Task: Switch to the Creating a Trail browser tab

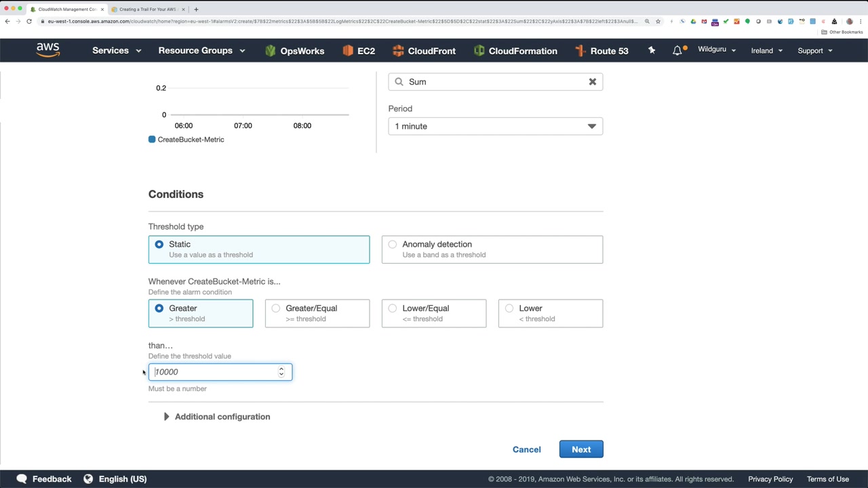Action: [x=147, y=9]
